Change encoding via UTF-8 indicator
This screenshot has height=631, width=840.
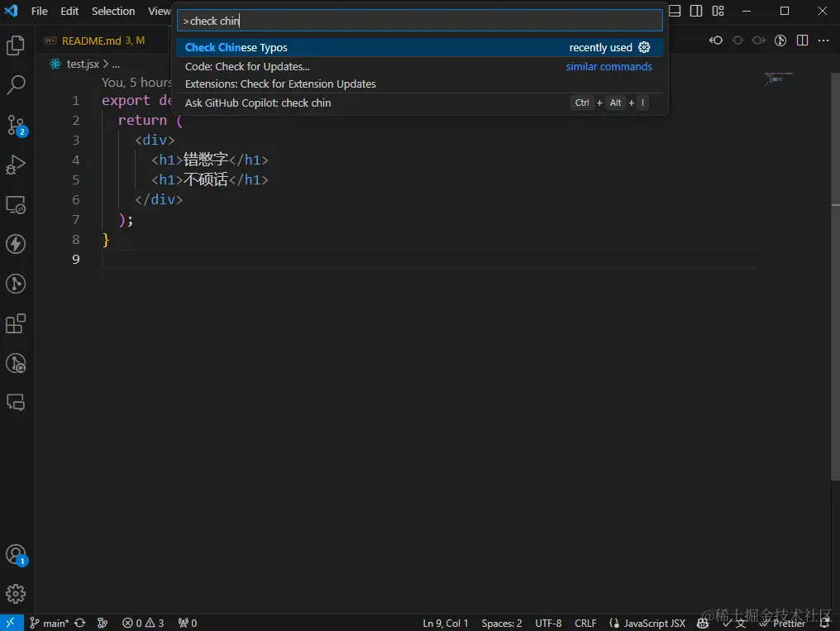tap(548, 623)
